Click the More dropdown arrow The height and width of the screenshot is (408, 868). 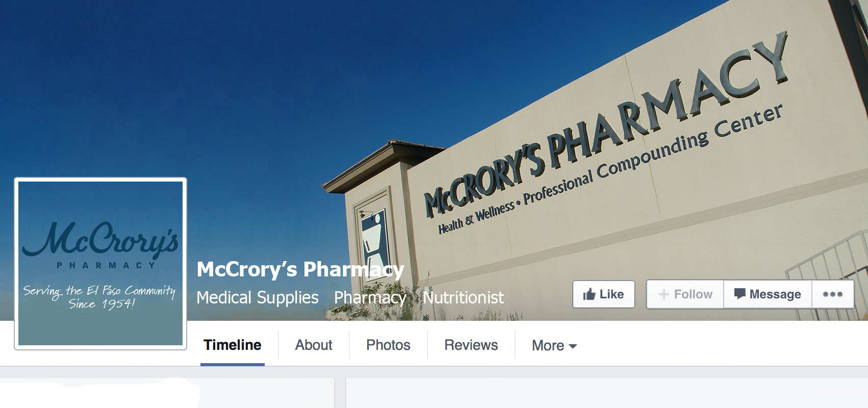click(573, 346)
